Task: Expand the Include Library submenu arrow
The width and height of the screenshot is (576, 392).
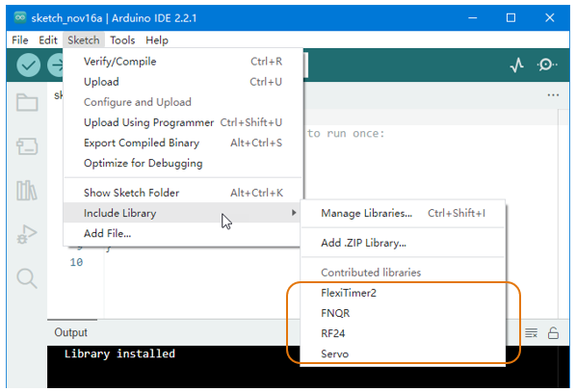Action: click(x=294, y=213)
